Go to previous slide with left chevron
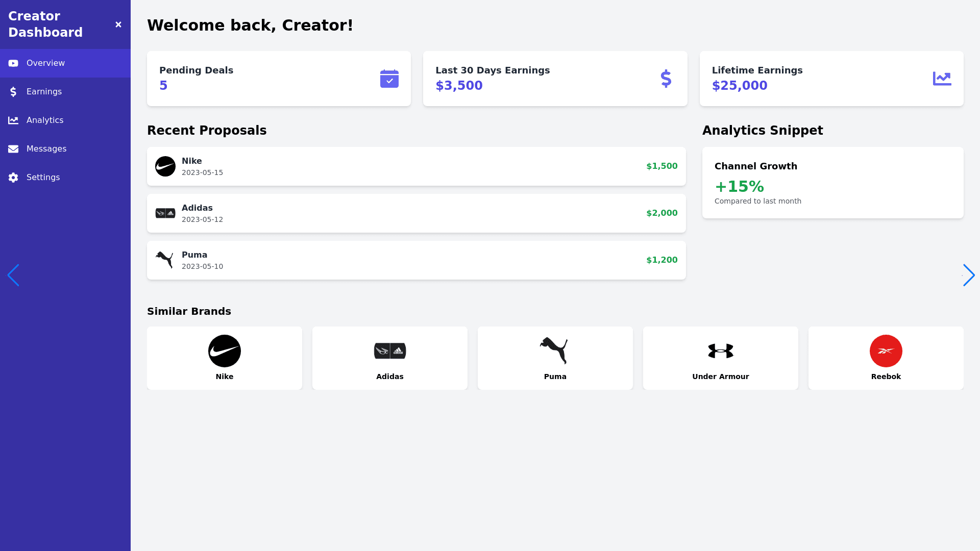This screenshot has width=980, height=551. click(14, 275)
